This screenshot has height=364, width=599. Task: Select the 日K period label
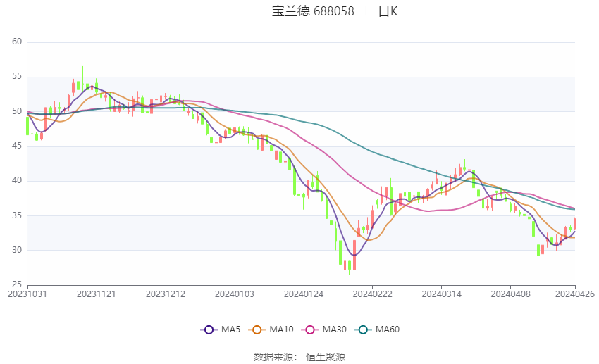(x=388, y=11)
